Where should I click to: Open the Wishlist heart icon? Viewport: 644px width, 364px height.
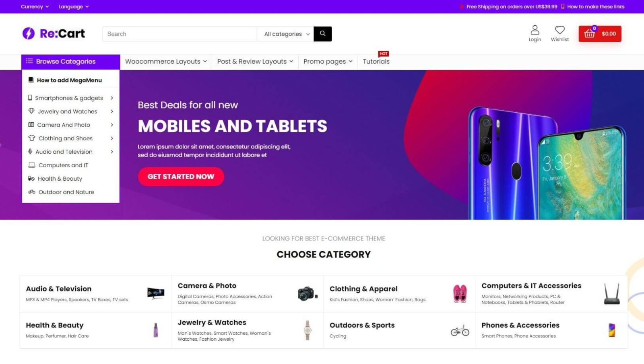pyautogui.click(x=559, y=30)
